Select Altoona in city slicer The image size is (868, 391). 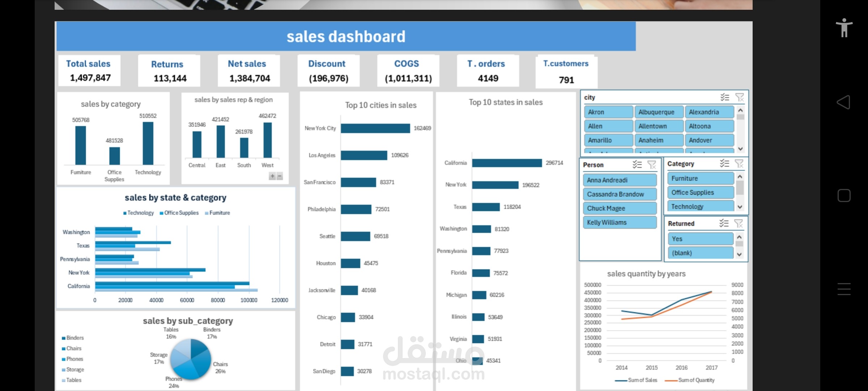pos(709,126)
